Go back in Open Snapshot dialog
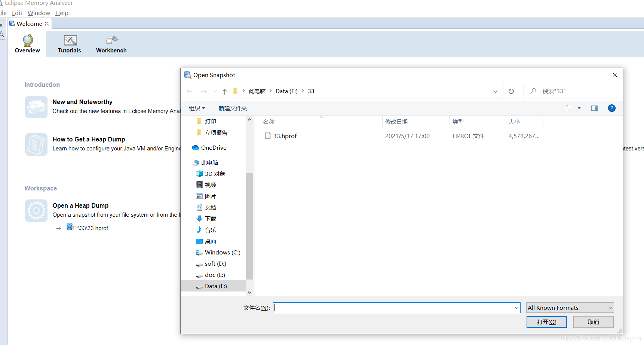This screenshot has width=644, height=345. point(190,91)
